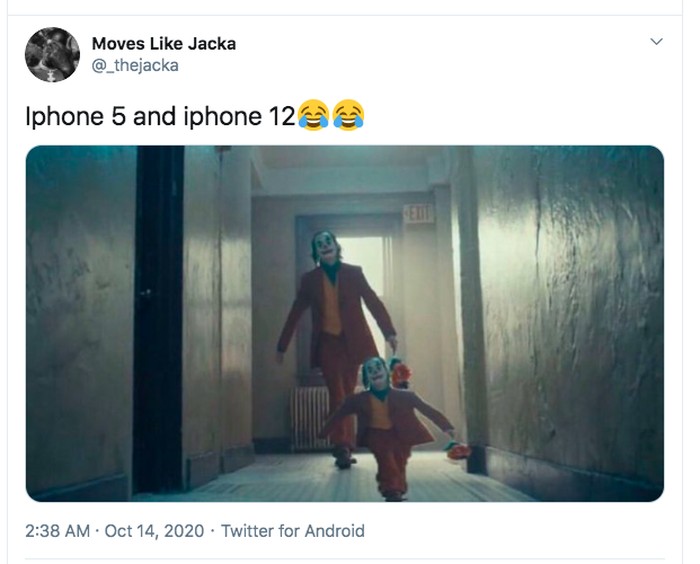Viewport: 700px width, 564px height.
Task: Click the Oct 14, 2020 date
Action: [154, 531]
